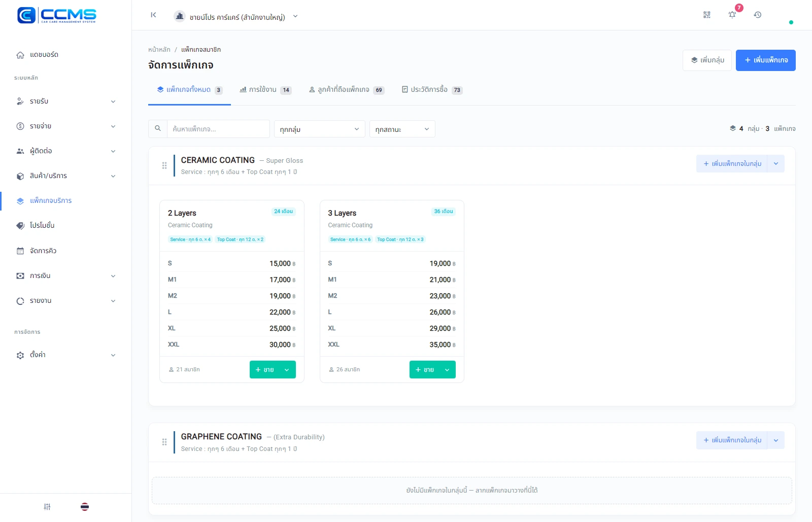Screen dimensions: 812x522
Task: Switch to the ลูกค้าที่ถือแพ็กเกจ tab
Action: (x=347, y=90)
